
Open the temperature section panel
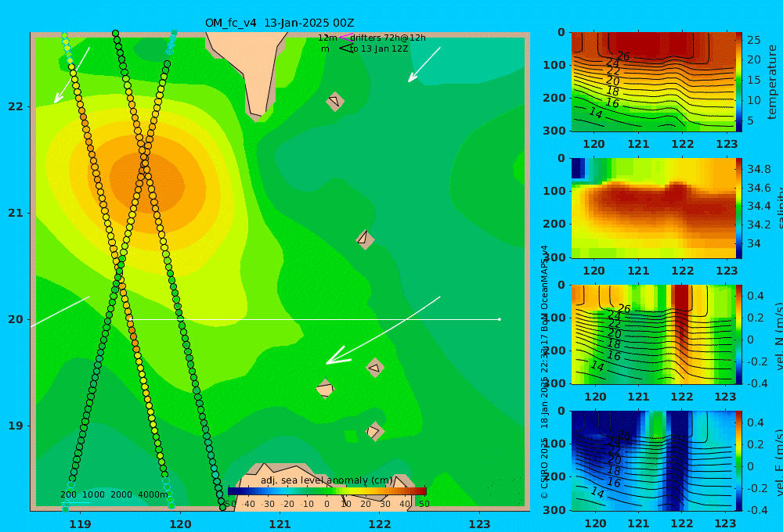point(653,82)
